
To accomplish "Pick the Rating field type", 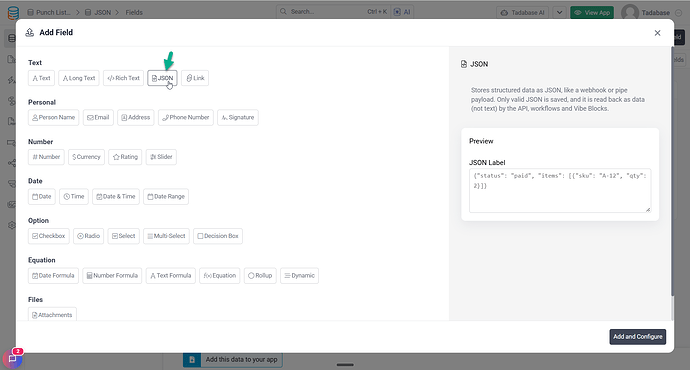I will pyautogui.click(x=125, y=157).
